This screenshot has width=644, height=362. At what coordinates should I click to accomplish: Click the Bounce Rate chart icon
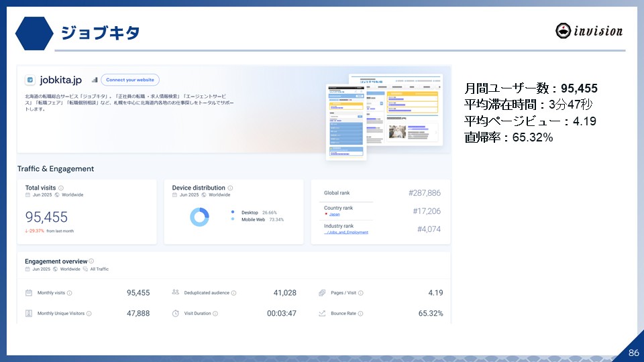pyautogui.click(x=322, y=313)
